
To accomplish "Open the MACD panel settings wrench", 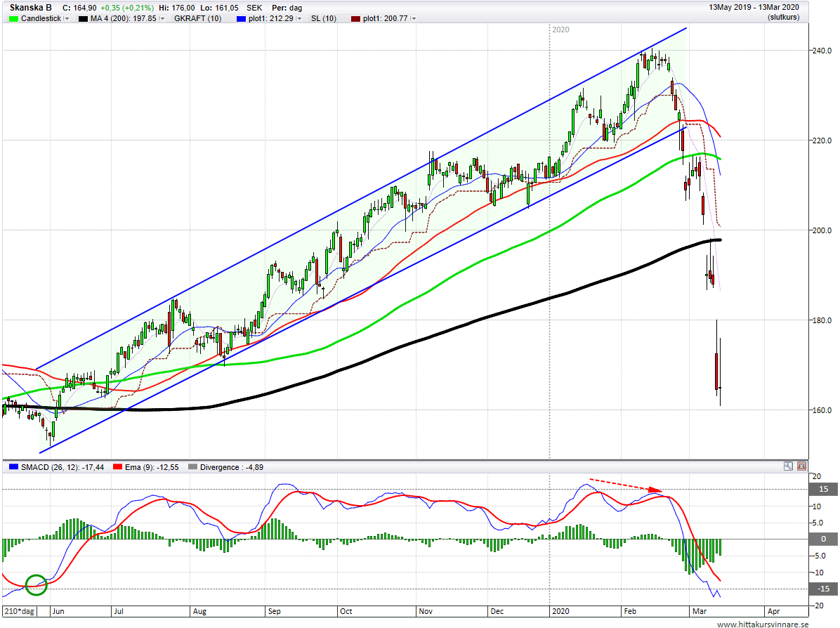I will pos(788,466).
